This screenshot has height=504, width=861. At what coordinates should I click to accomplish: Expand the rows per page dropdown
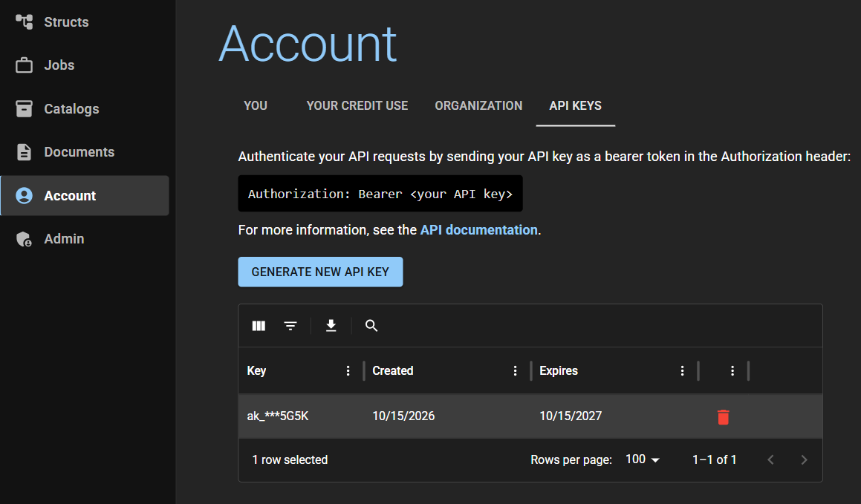pyautogui.click(x=643, y=459)
